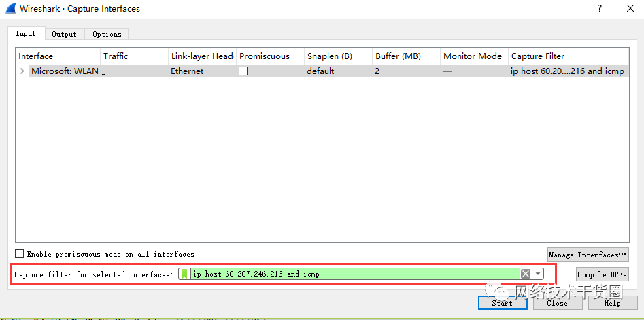Clear the capture filter with X icon
The image size is (644, 320).
[525, 274]
